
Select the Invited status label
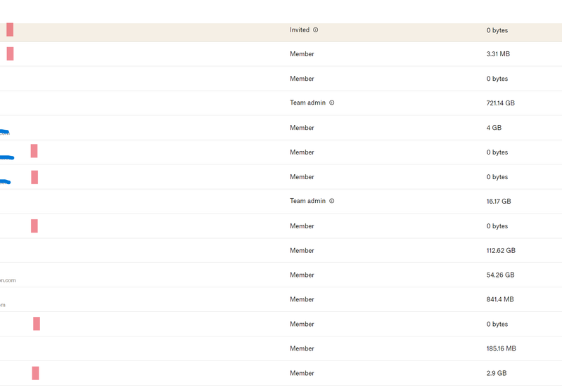tap(300, 30)
